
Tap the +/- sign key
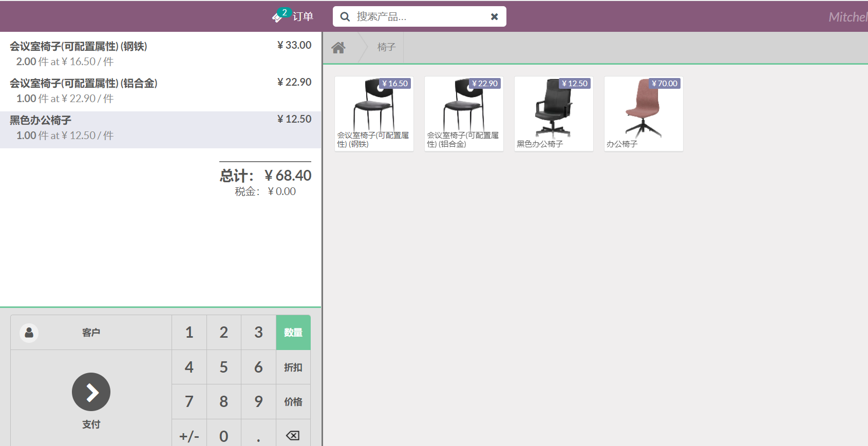coord(189,435)
